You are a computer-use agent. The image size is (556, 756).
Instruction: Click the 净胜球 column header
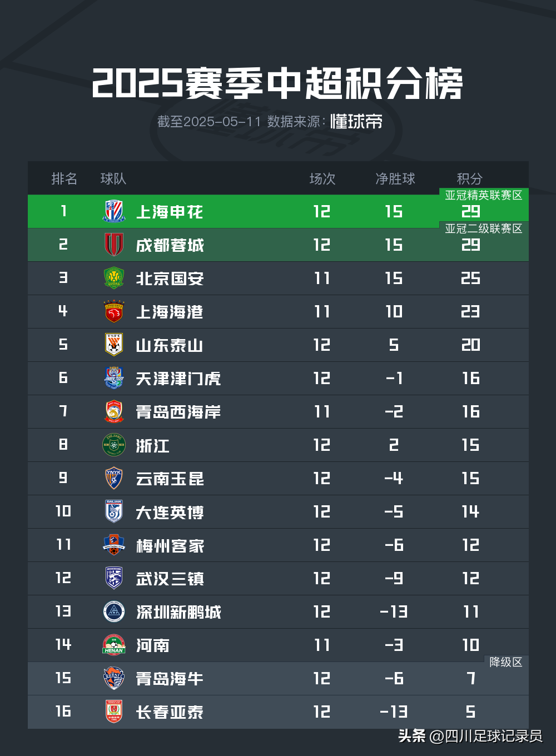click(x=395, y=178)
